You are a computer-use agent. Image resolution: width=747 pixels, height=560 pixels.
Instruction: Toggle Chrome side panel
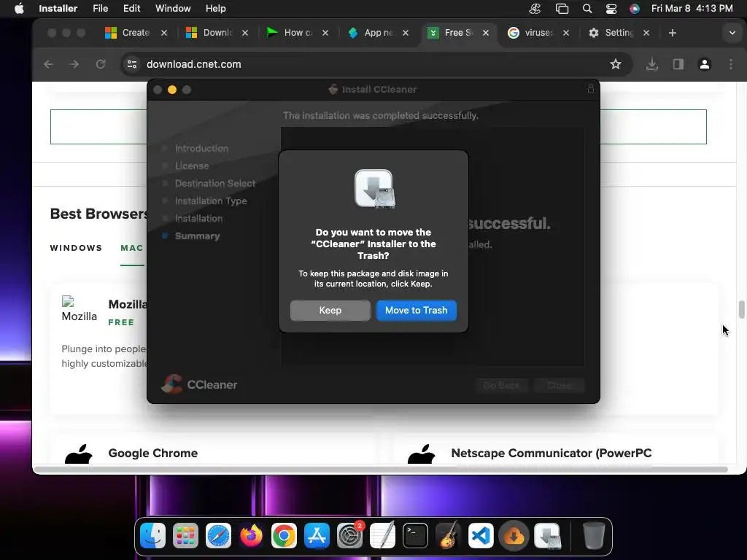click(678, 64)
